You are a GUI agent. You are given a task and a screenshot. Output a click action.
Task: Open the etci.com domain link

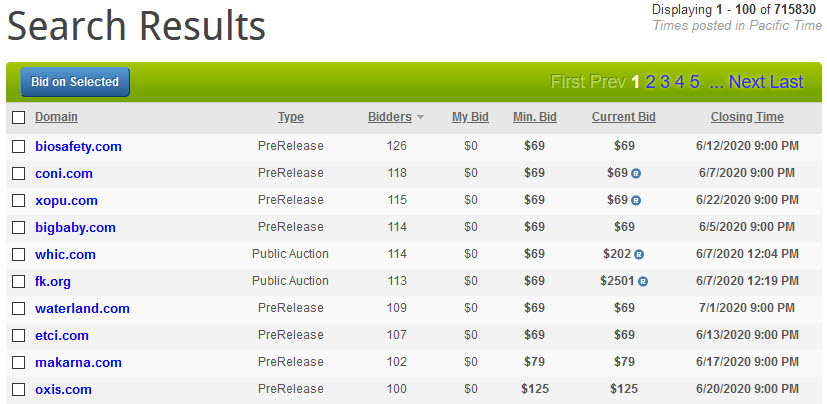tap(62, 336)
